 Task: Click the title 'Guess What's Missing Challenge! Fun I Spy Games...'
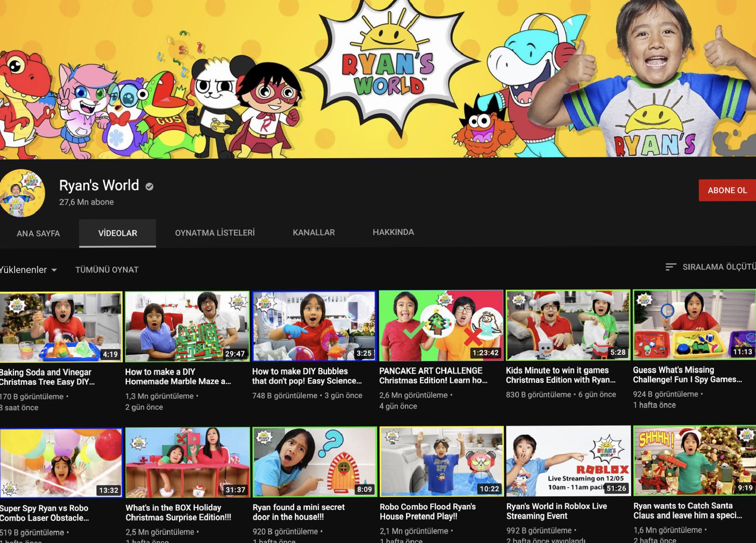click(688, 375)
